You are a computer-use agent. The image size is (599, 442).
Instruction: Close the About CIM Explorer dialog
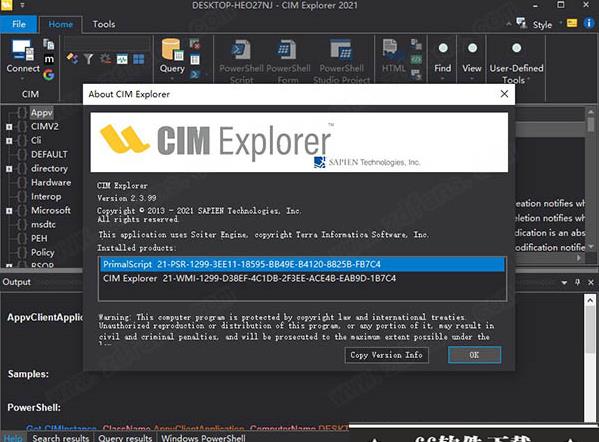[x=504, y=94]
